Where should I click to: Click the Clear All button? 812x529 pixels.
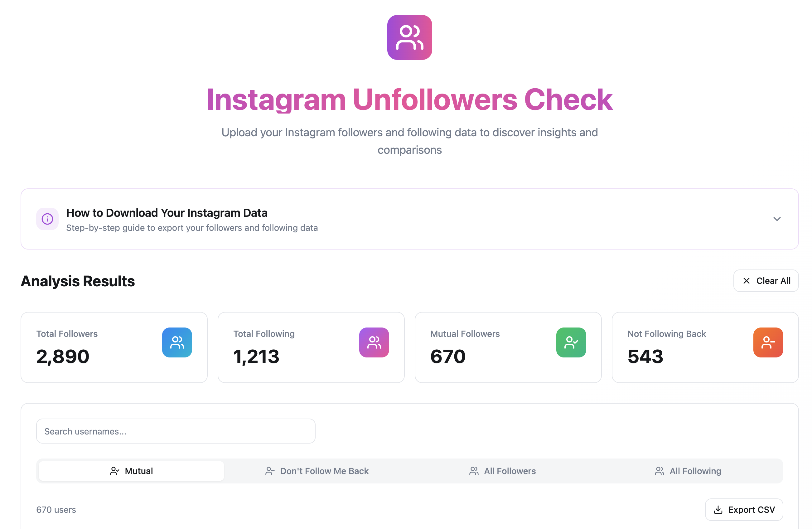(x=766, y=280)
